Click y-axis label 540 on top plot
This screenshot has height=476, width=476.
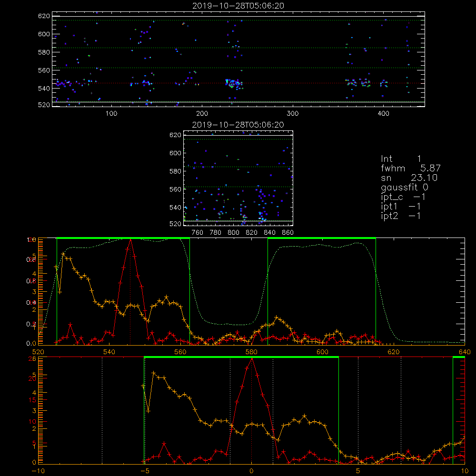point(44,89)
